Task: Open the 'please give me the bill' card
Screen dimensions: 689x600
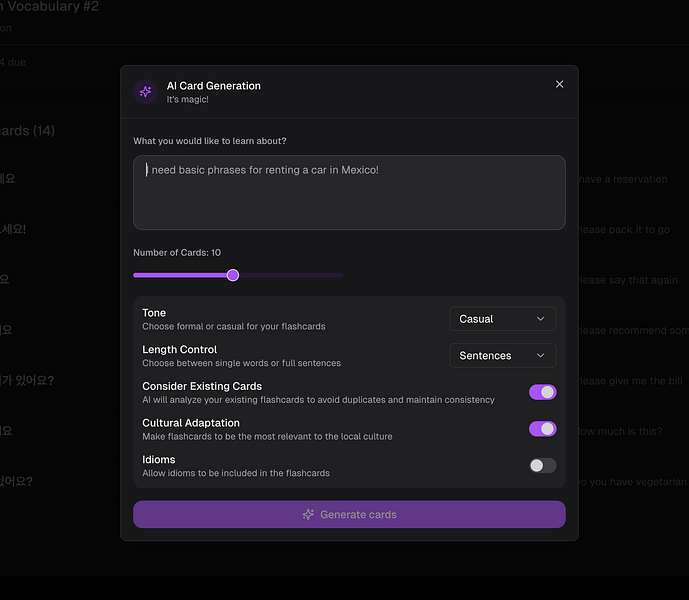Action: point(630,381)
